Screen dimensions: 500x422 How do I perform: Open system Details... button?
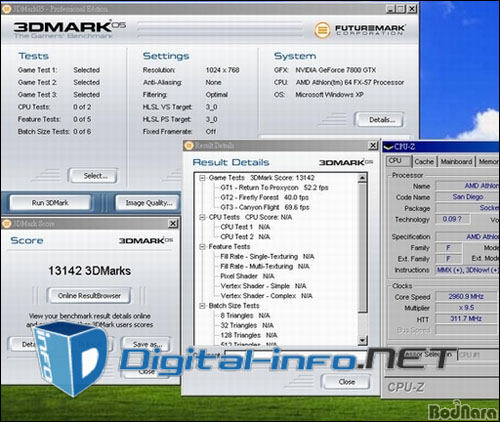tap(379, 120)
